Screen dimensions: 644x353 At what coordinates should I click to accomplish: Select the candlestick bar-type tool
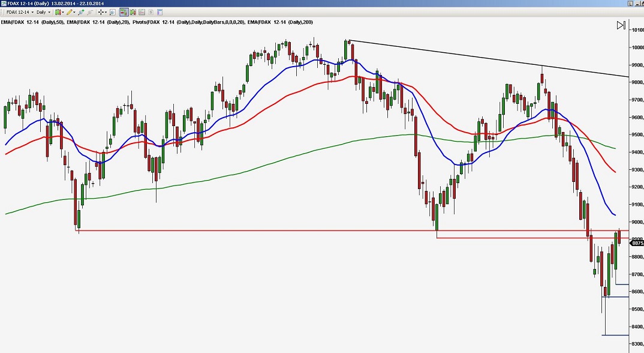(x=58, y=11)
